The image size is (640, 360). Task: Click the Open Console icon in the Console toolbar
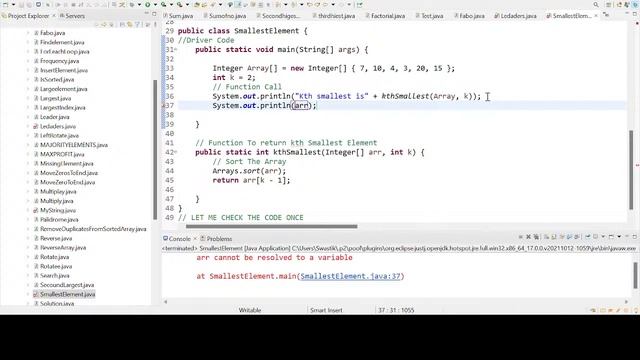click(611, 237)
